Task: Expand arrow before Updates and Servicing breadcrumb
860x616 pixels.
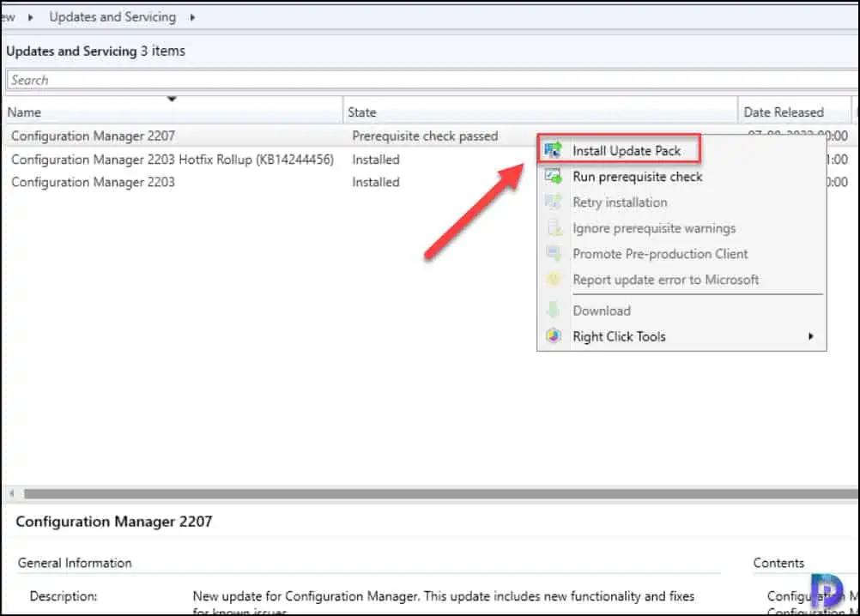Action: click(x=31, y=17)
